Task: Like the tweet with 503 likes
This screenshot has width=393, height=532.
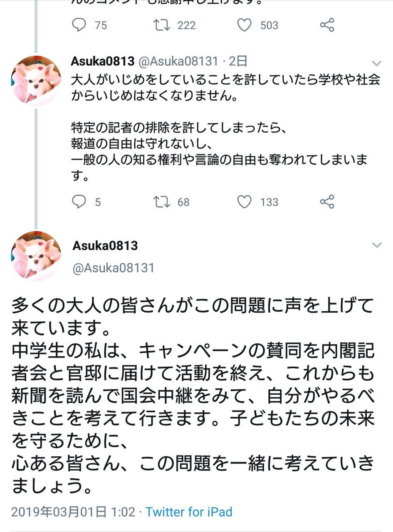Action: [x=245, y=25]
